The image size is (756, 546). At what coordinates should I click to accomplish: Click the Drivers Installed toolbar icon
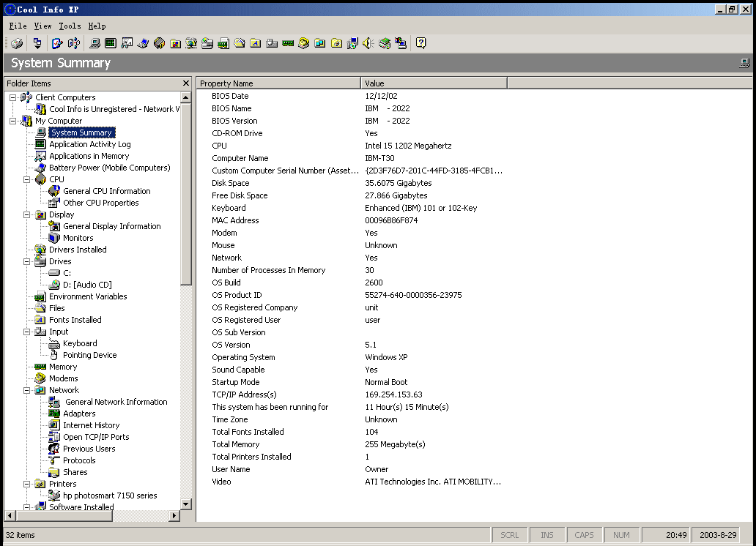191,43
